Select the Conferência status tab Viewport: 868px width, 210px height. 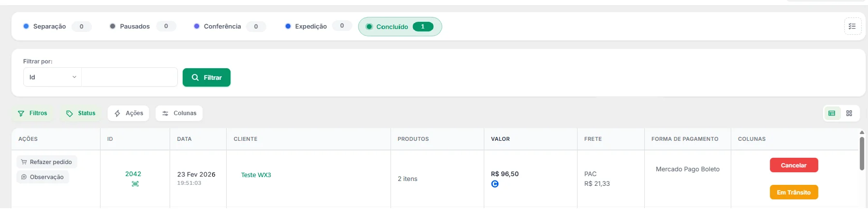pyautogui.click(x=229, y=26)
